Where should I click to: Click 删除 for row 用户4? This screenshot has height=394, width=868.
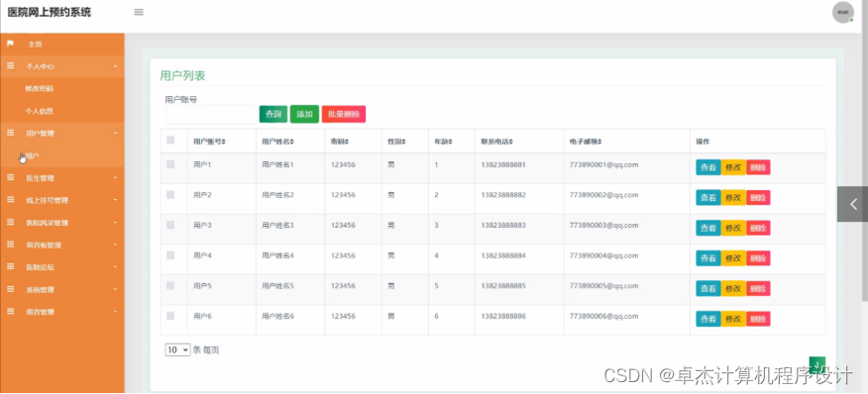[758, 257]
